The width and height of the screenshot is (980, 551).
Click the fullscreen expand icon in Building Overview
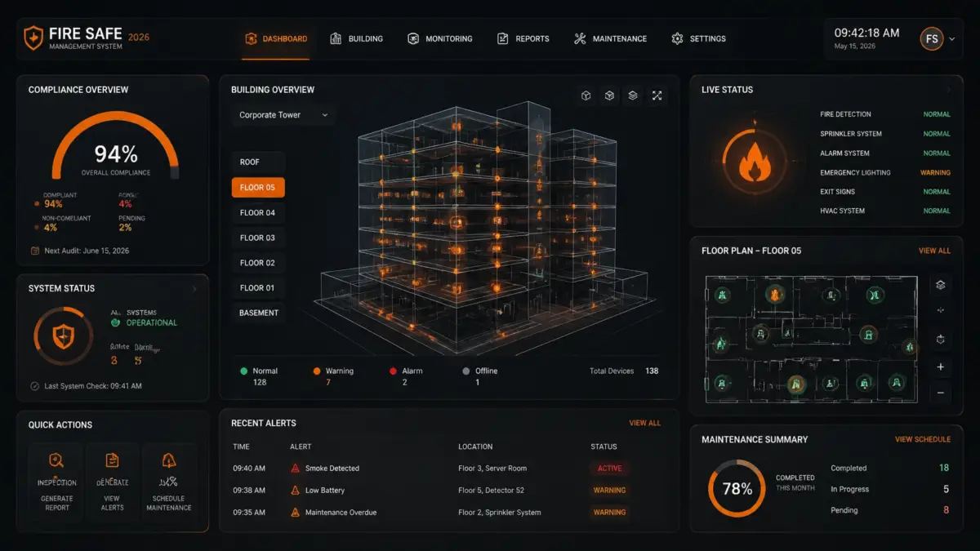pos(657,96)
